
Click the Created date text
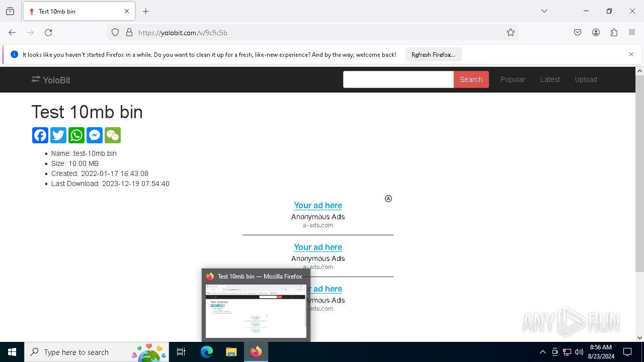pos(100,173)
